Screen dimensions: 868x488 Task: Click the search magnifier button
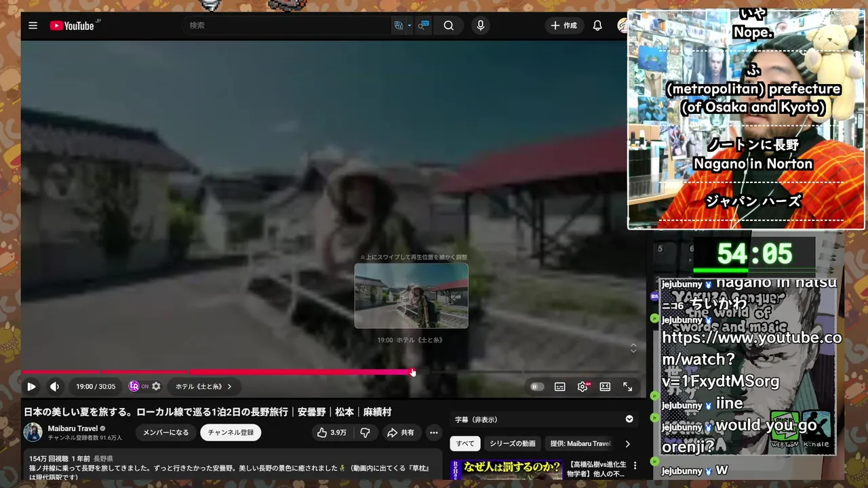click(x=449, y=26)
